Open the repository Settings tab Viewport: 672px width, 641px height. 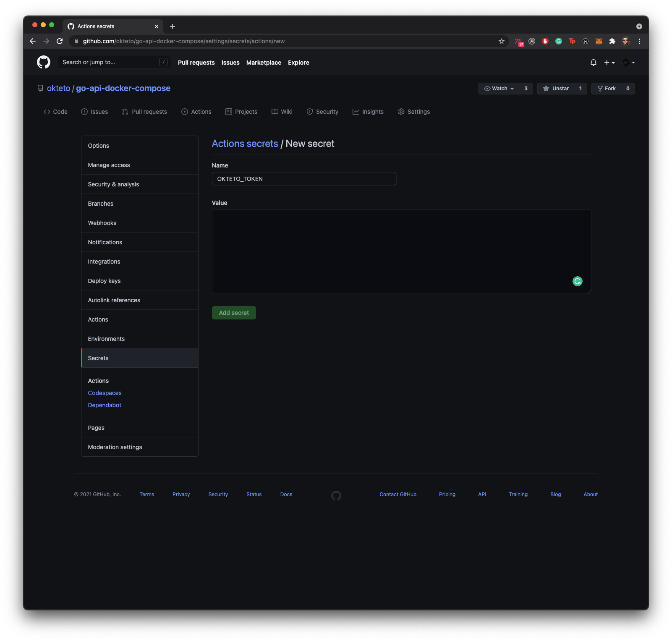[x=414, y=112]
